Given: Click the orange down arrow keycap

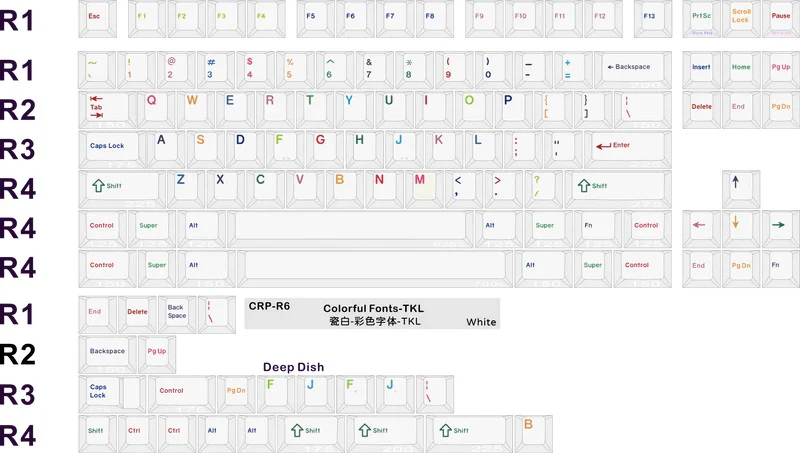Looking at the screenshot, I should pyautogui.click(x=741, y=229).
